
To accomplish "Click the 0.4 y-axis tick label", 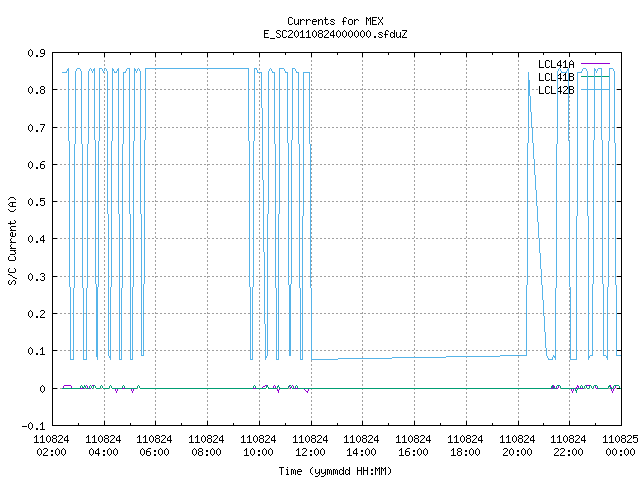I will pyautogui.click(x=36, y=239).
